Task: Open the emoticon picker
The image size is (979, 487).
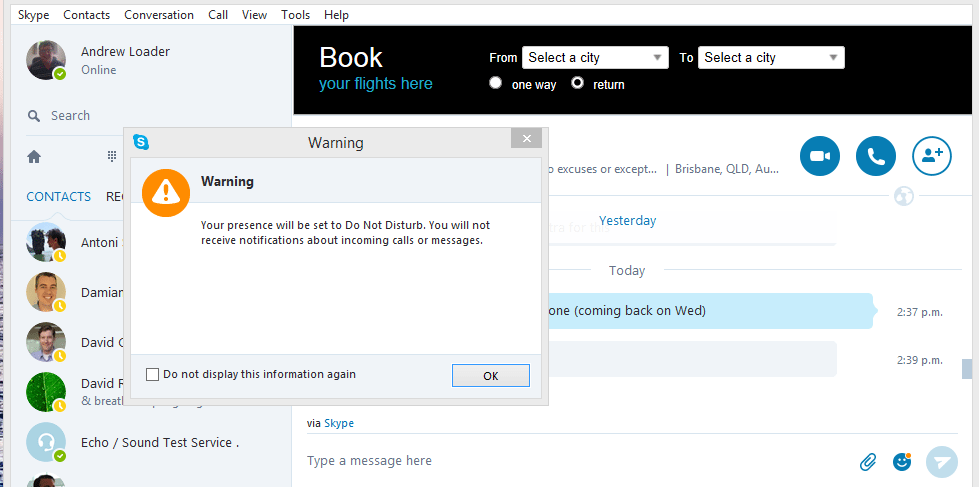Action: (x=902, y=461)
